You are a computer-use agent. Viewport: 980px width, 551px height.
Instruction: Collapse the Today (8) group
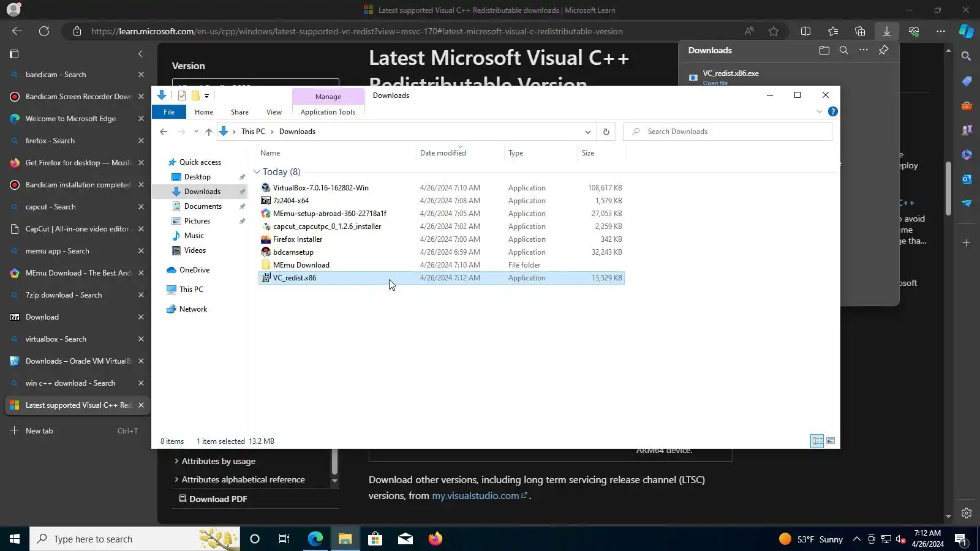[x=257, y=172]
